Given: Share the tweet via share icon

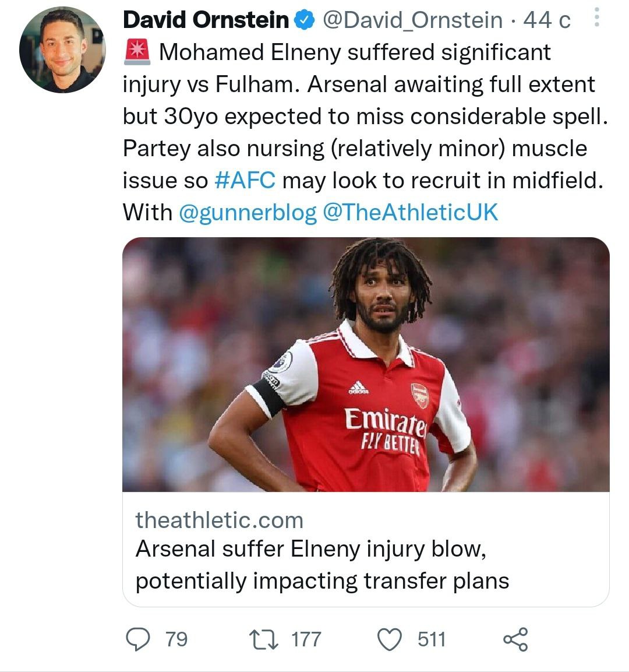Looking at the screenshot, I should (515, 639).
